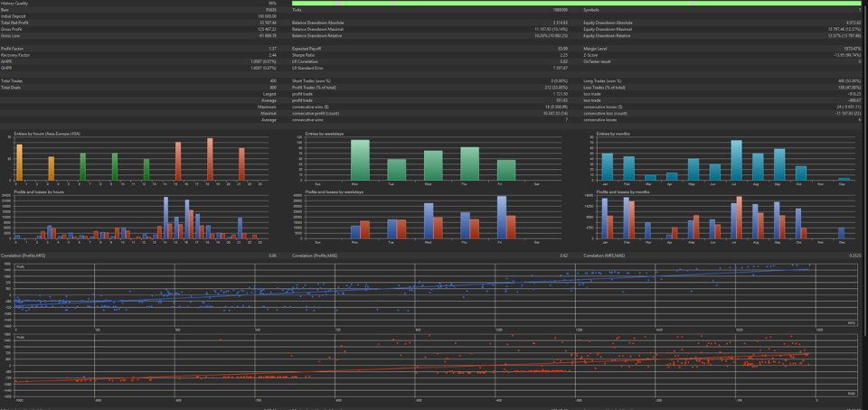Click the Symbols label
Viewport: 868px width, 410px height.
[590, 10]
